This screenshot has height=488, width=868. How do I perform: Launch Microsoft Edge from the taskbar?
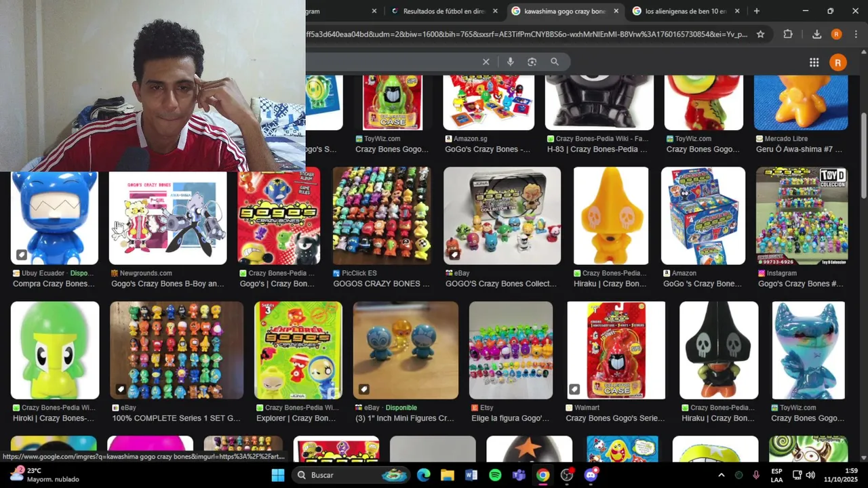click(424, 475)
